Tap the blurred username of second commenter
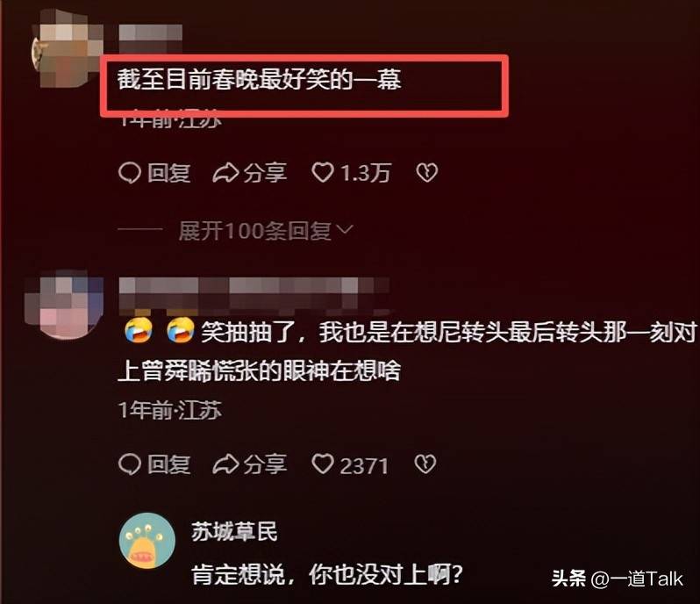The image size is (700, 604). pyautogui.click(x=254, y=293)
